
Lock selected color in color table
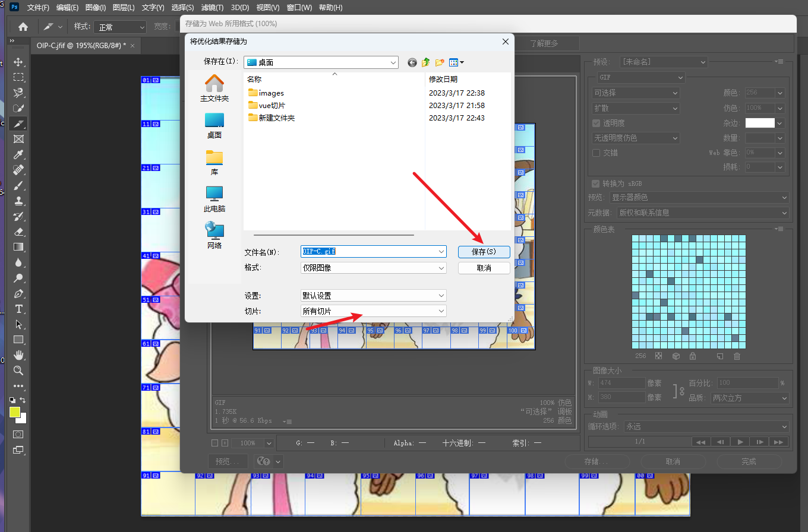point(693,356)
